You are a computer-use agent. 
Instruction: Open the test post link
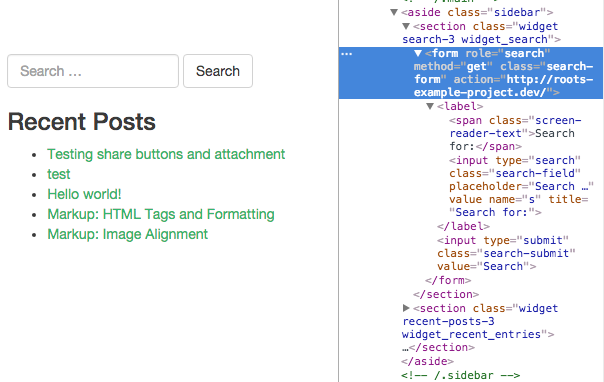pos(59,174)
